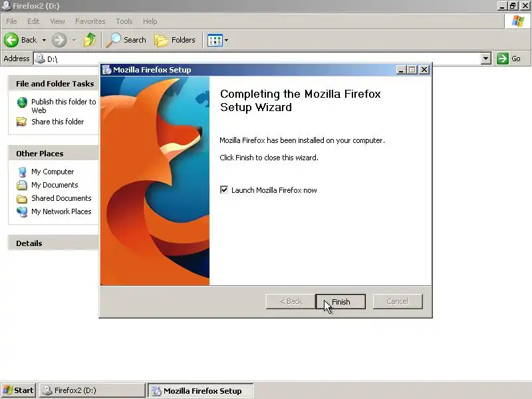This screenshot has height=399, width=532.
Task: Minimize the Mozilla Firefox Setup window
Action: (401, 70)
